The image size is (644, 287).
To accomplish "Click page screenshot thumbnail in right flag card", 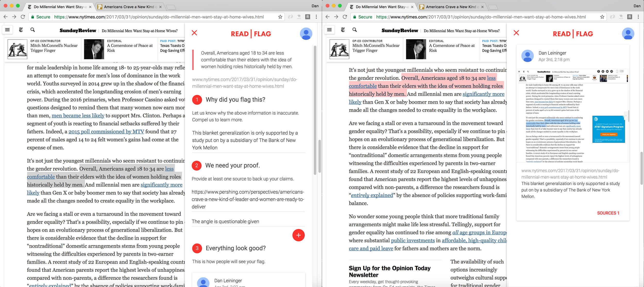I will click(x=573, y=116).
